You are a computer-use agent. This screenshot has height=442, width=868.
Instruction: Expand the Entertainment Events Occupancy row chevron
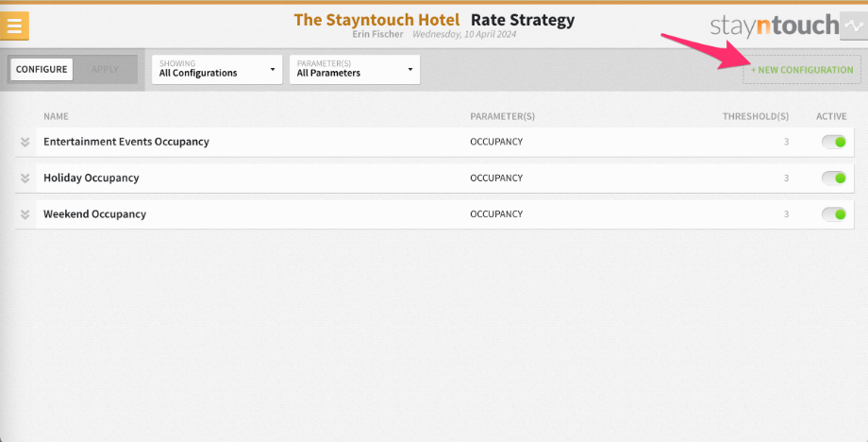(25, 142)
